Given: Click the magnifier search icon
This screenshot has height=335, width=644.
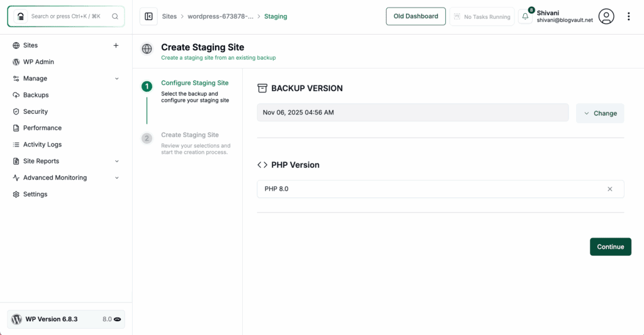Looking at the screenshot, I should tap(115, 16).
